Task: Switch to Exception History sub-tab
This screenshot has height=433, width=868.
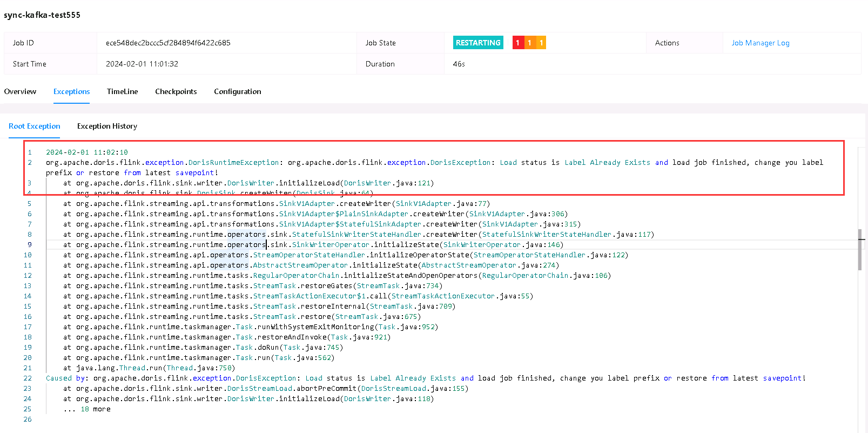Action: pos(107,126)
